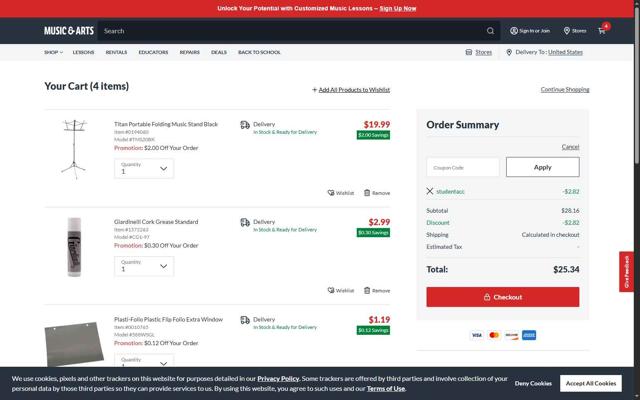Open Quantity dropdown for Cork Grease
640x400 pixels.
tap(144, 266)
